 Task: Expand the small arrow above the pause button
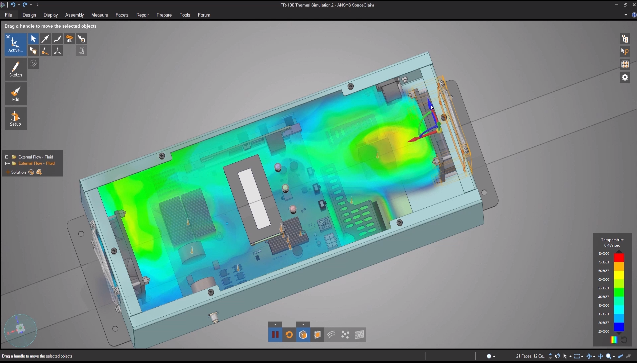click(x=275, y=324)
